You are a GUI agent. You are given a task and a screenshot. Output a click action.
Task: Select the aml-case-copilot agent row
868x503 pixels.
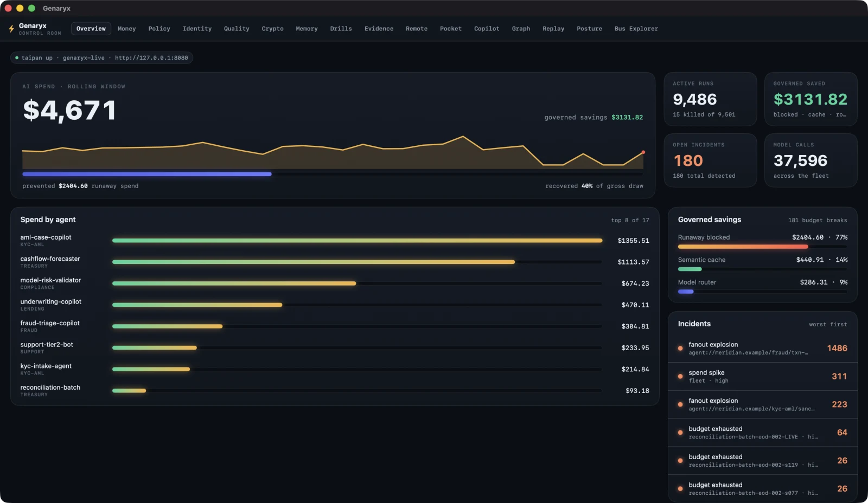click(335, 241)
